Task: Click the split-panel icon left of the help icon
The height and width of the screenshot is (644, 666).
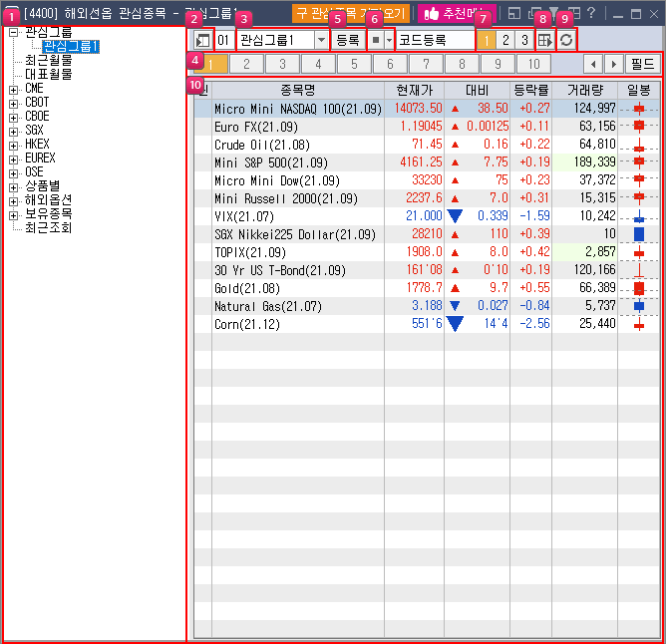Action: coord(574,14)
